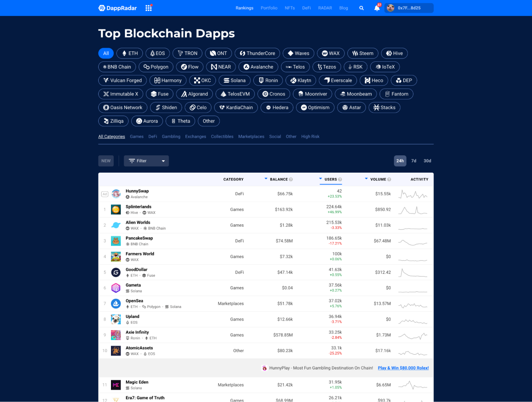The width and height of the screenshot is (532, 402).
Task: Open the Alien Worlds dapp icon
Action: (x=115, y=225)
